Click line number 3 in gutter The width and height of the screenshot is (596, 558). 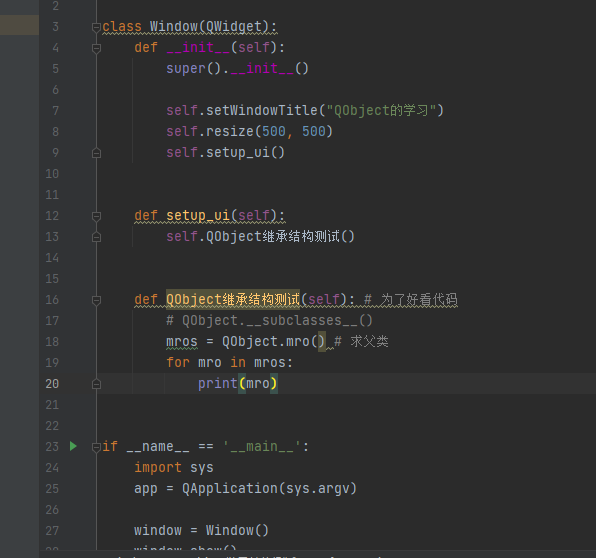click(55, 27)
